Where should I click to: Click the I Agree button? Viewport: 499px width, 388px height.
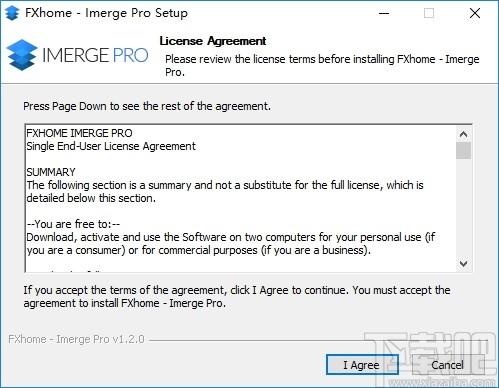pyautogui.click(x=362, y=365)
